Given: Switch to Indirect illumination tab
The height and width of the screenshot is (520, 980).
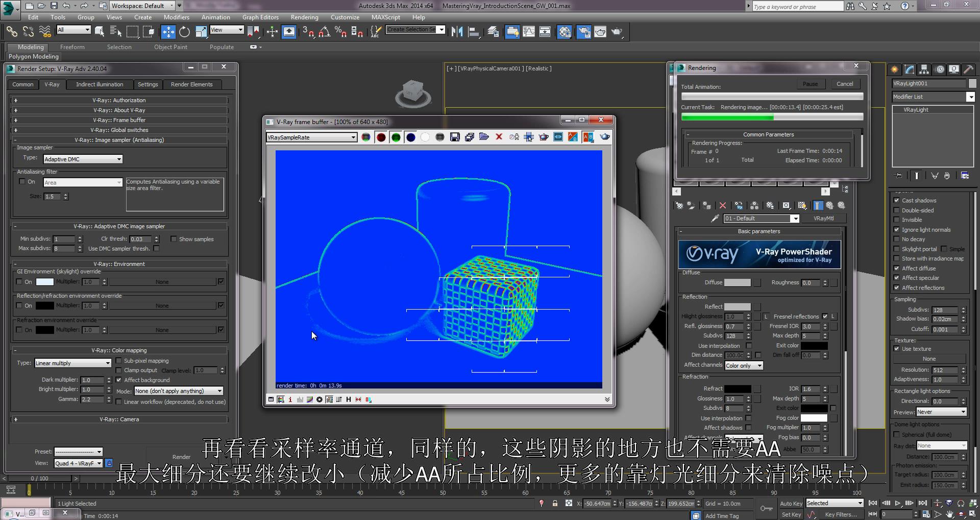Looking at the screenshot, I should pyautogui.click(x=100, y=84).
